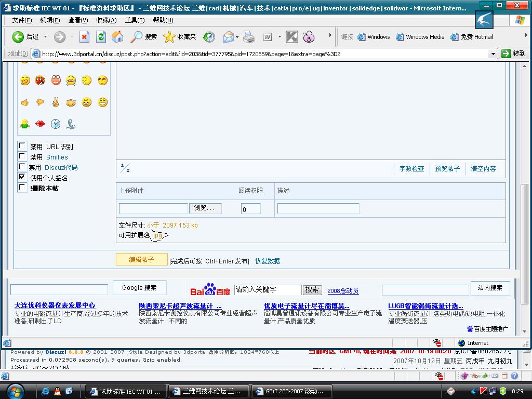Open the history clock icon in toolbar

click(209, 37)
